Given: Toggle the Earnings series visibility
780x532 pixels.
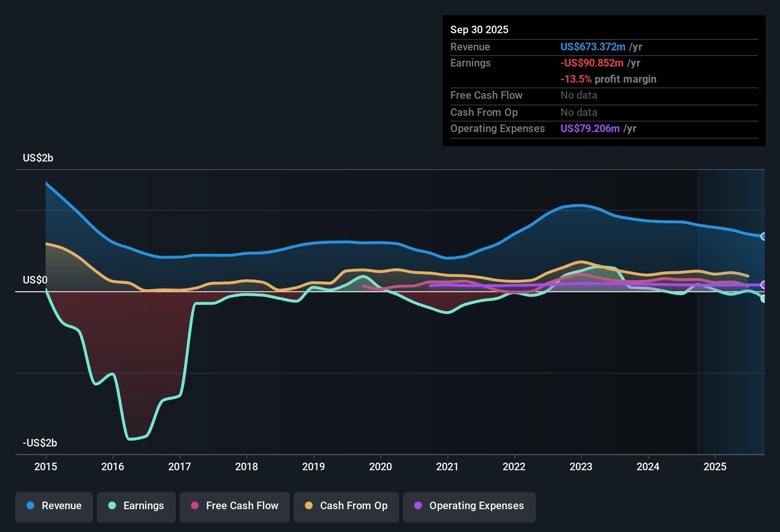Looking at the screenshot, I should (x=136, y=506).
